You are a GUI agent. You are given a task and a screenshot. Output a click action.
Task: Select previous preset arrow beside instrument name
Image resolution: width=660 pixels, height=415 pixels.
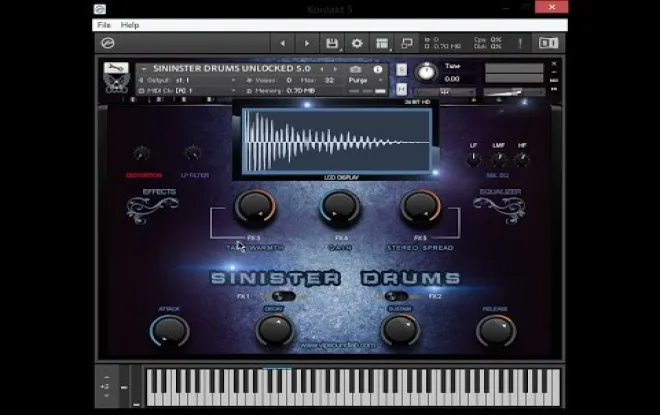[x=322, y=69]
